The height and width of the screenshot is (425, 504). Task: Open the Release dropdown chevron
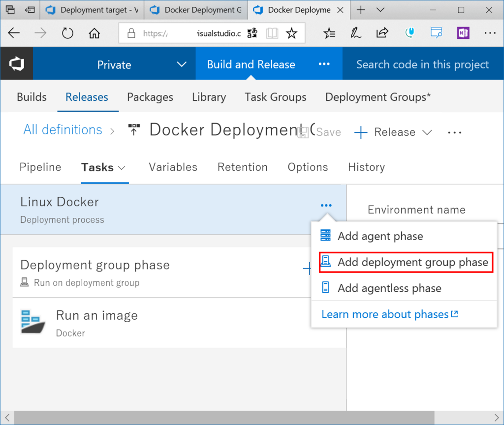tap(427, 132)
